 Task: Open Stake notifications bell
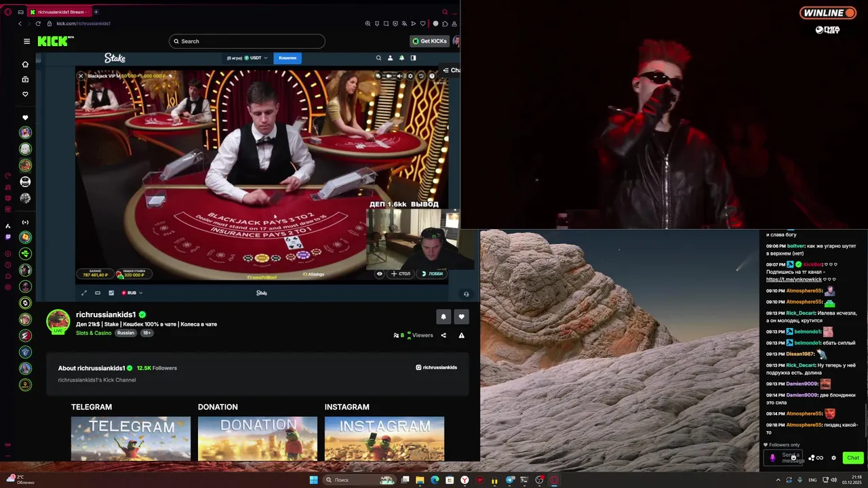tap(401, 58)
